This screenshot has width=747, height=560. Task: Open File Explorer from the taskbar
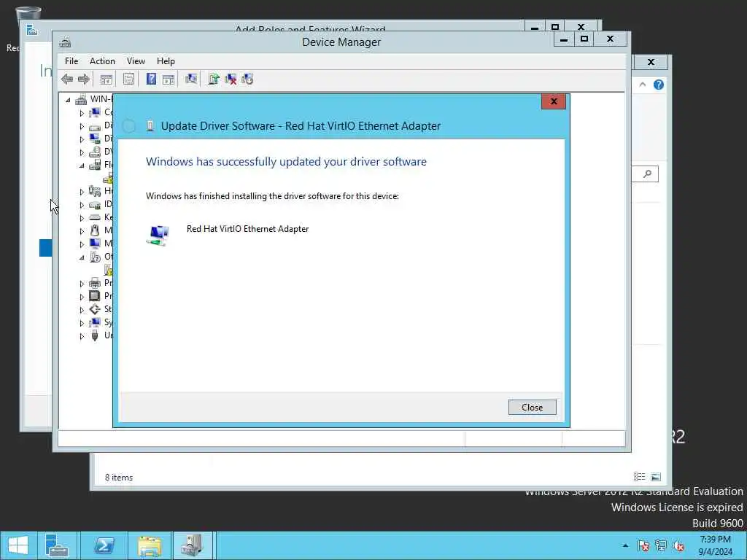pyautogui.click(x=150, y=545)
